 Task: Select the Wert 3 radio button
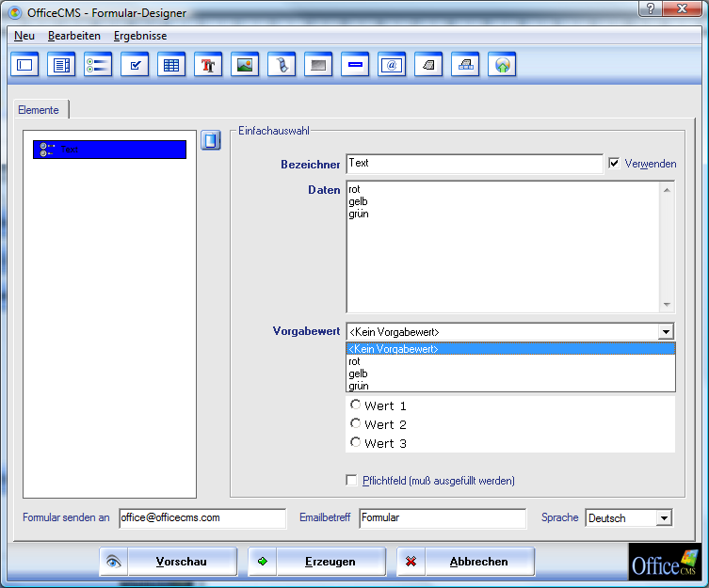pyautogui.click(x=355, y=442)
